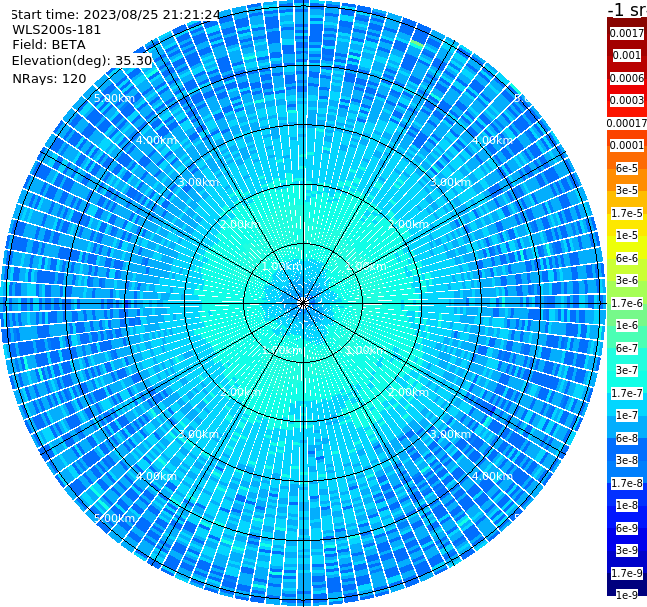The height and width of the screenshot is (607, 647).
Task: Select the 6e-5 colorbar tick
Action: coord(627,168)
